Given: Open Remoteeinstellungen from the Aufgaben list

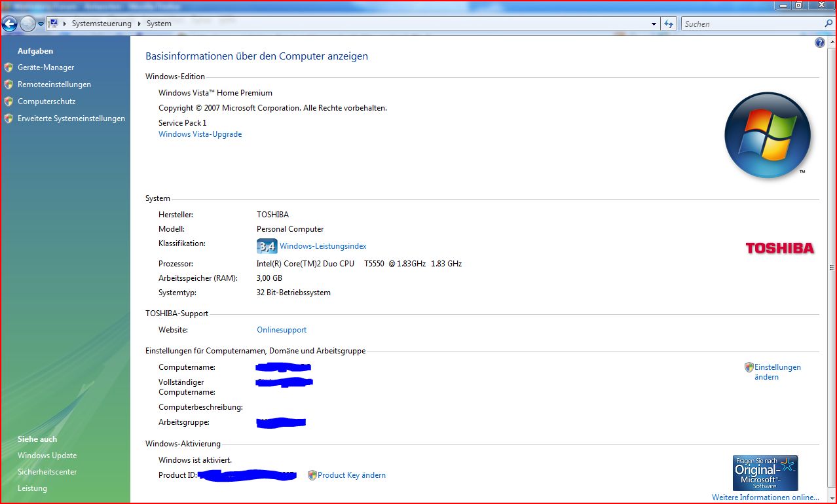Looking at the screenshot, I should (x=54, y=84).
